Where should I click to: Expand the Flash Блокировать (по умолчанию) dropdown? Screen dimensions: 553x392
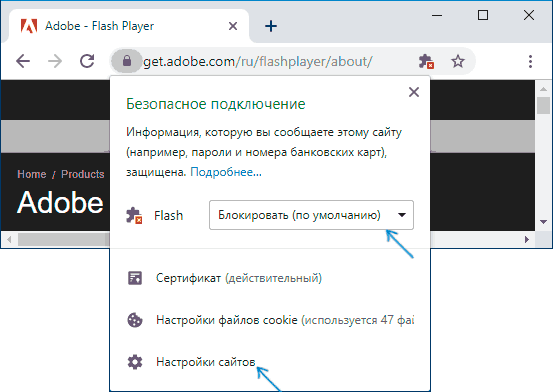coord(311,215)
